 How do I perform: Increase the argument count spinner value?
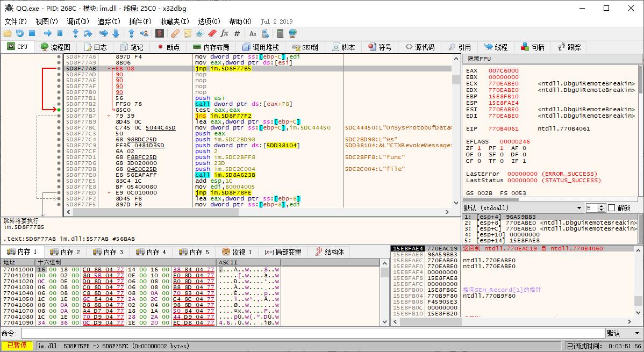click(602, 205)
